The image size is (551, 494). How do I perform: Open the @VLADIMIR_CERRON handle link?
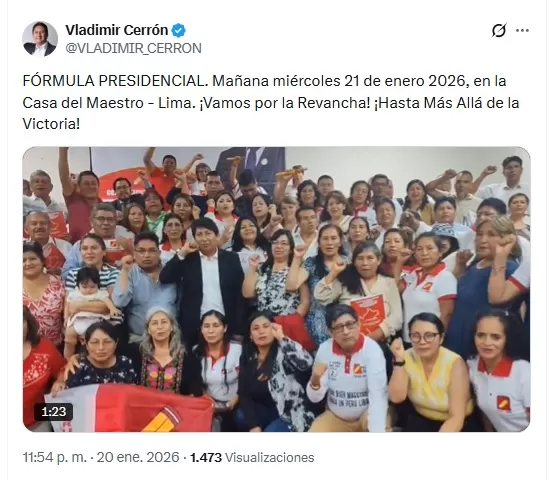point(134,48)
